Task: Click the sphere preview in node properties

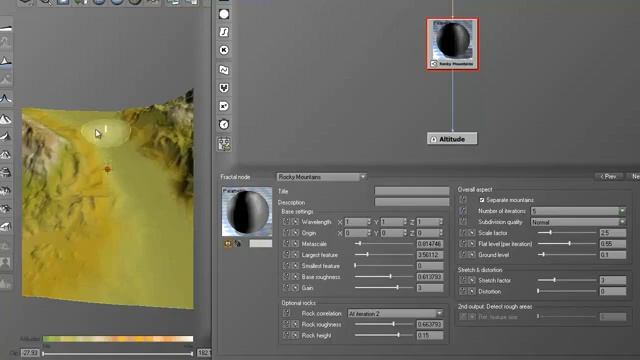Action: pyautogui.click(x=247, y=212)
